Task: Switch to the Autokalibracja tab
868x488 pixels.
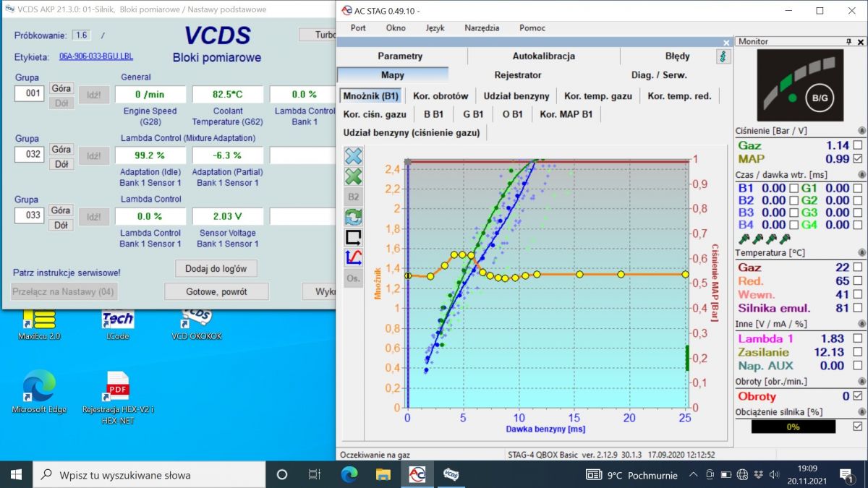Action: tap(544, 56)
